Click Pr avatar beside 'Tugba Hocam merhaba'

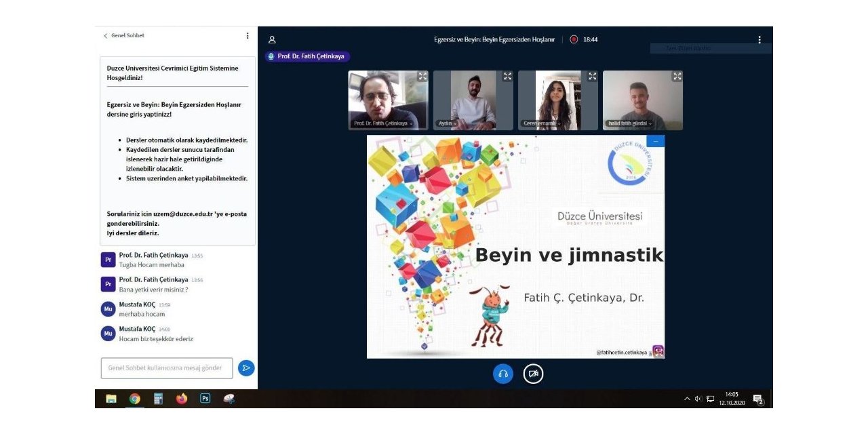[x=108, y=260]
